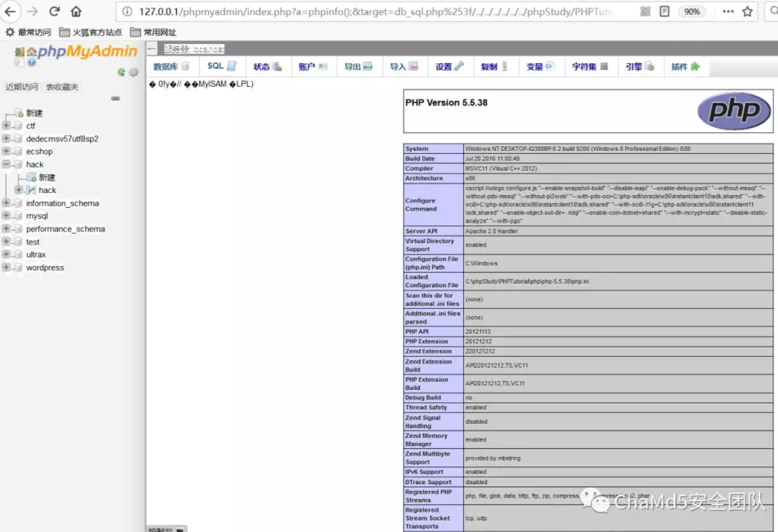778x532 pixels.
Task: Open the dedecmsv57utf8sp2 database link
Action: [62, 139]
